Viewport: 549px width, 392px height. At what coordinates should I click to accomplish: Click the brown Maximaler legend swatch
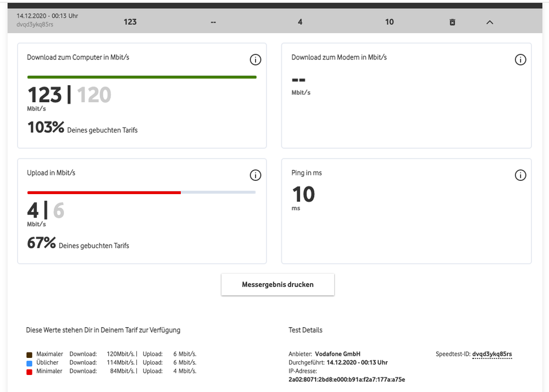pos(30,355)
